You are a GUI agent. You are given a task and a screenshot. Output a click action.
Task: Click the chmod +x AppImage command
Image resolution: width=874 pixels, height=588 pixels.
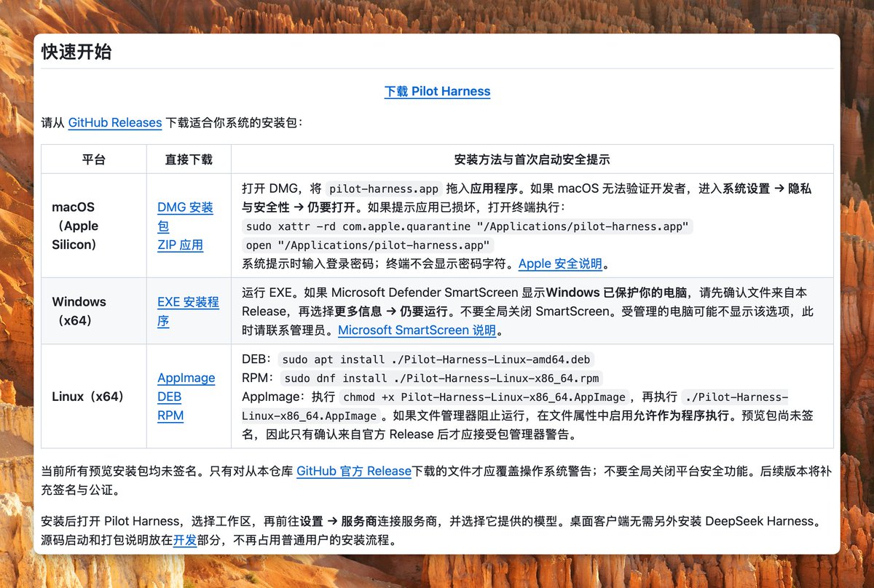pyautogui.click(x=484, y=397)
